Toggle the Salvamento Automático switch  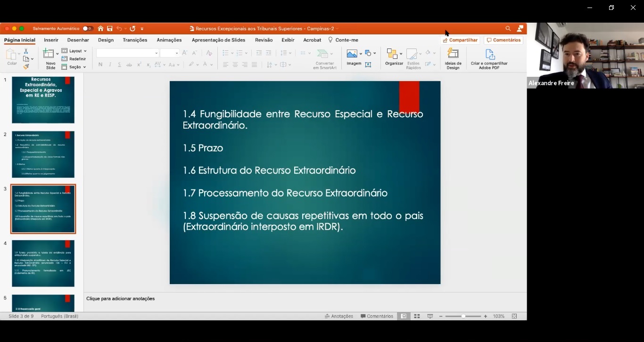pyautogui.click(x=88, y=29)
